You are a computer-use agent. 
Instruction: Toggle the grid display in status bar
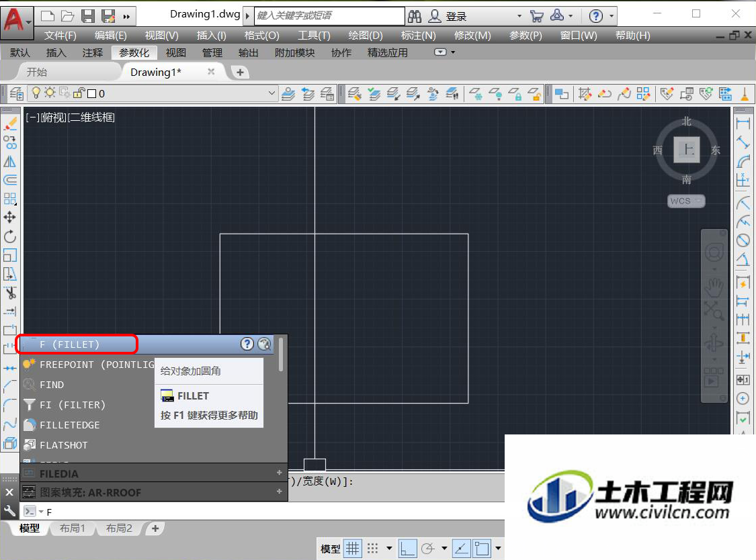pos(353,549)
